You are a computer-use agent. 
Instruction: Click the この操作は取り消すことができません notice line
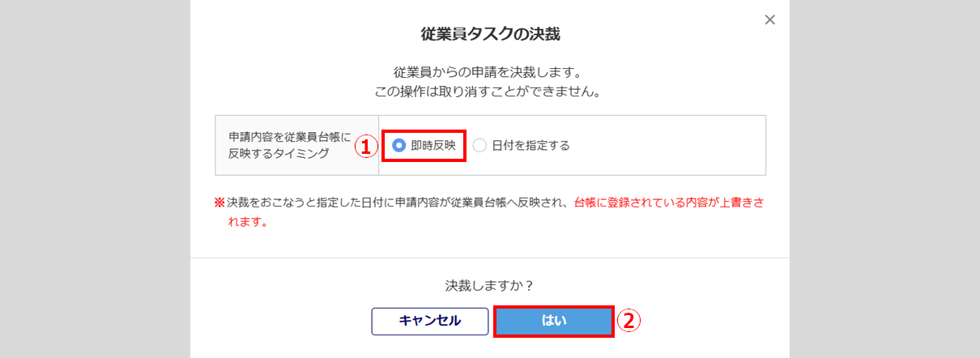tap(490, 91)
